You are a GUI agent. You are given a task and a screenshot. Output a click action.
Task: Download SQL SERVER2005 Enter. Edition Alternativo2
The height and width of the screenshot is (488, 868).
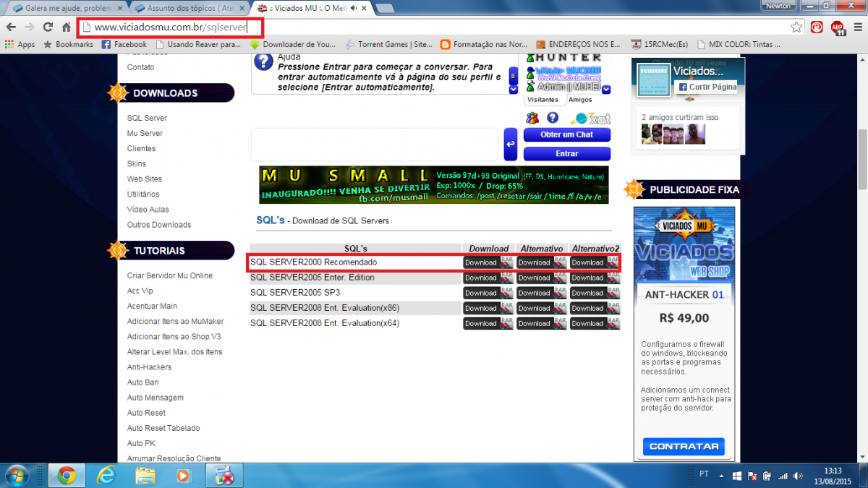tap(595, 278)
